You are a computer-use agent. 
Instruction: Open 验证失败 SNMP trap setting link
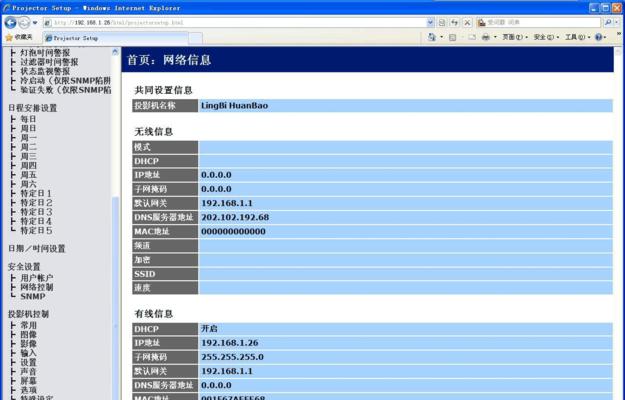tap(65, 90)
